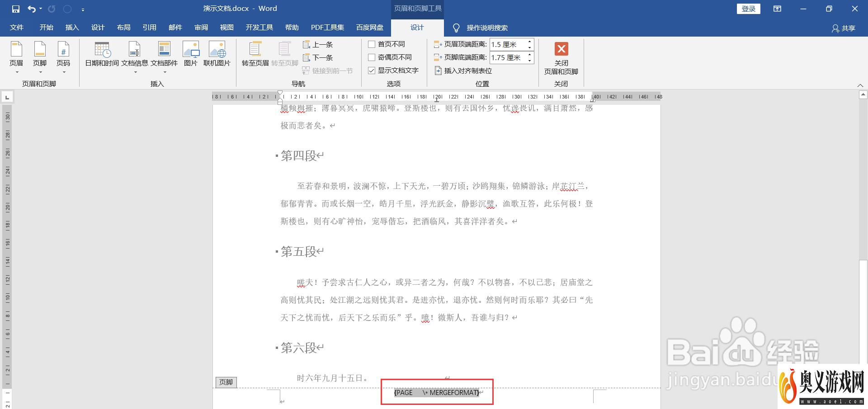Switch to 百度网盘 ribbon tab

point(369,28)
